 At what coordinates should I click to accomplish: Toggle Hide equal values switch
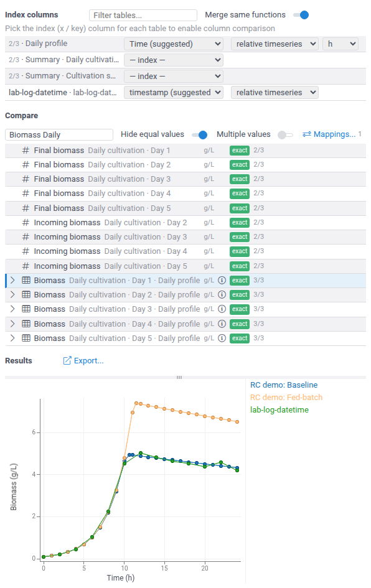(199, 135)
